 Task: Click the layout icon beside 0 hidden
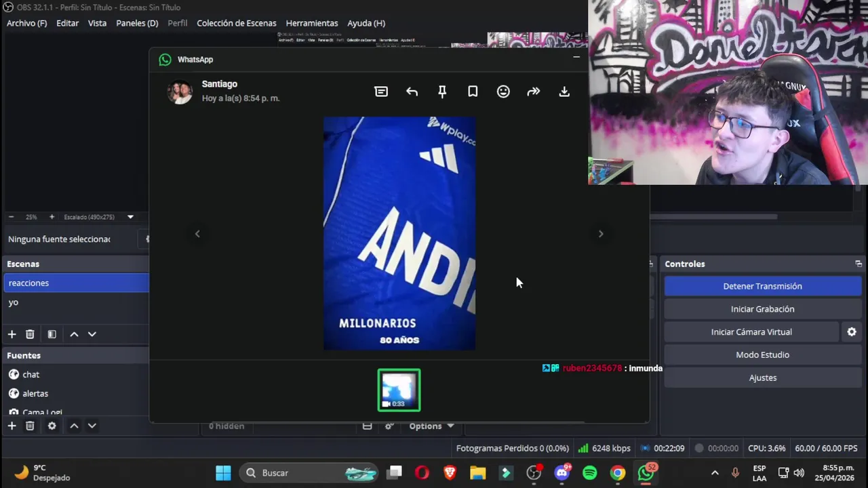click(367, 426)
